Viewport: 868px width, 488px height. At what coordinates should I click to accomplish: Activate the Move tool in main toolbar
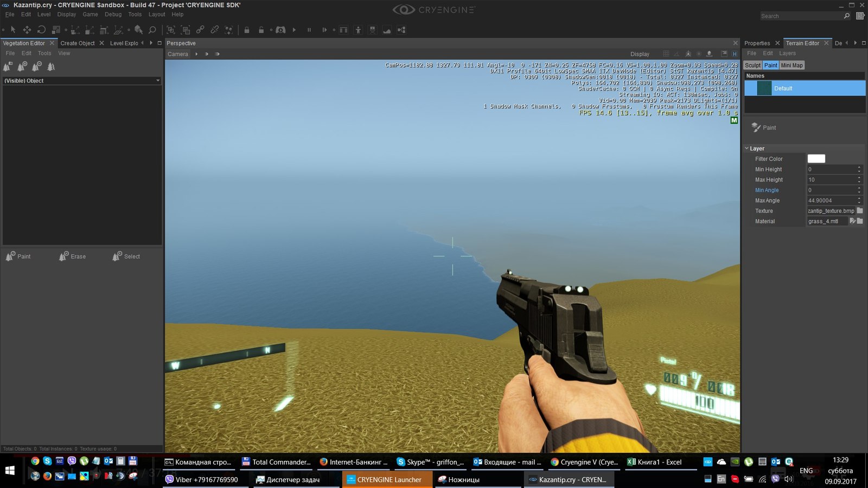pos(27,30)
